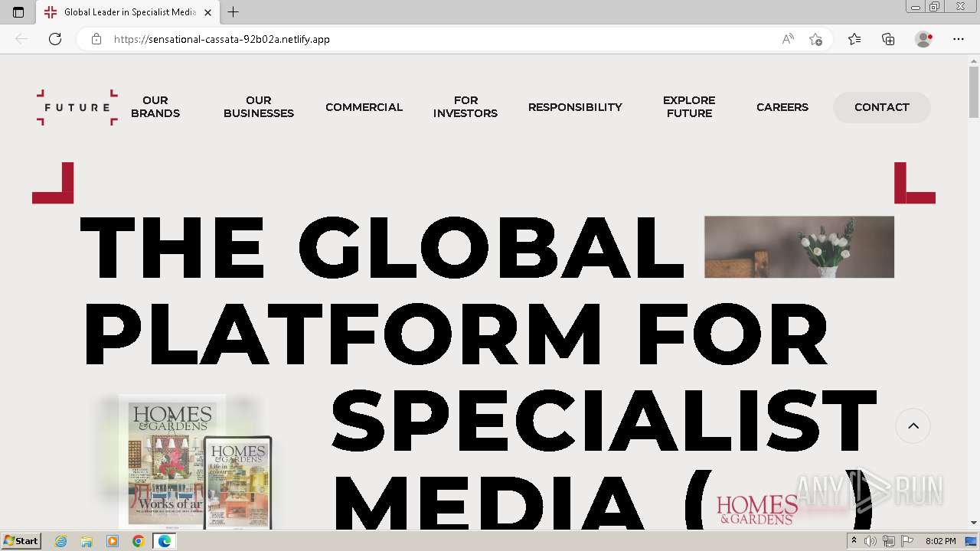Click the show desktop button
980x551 pixels.
[971, 541]
